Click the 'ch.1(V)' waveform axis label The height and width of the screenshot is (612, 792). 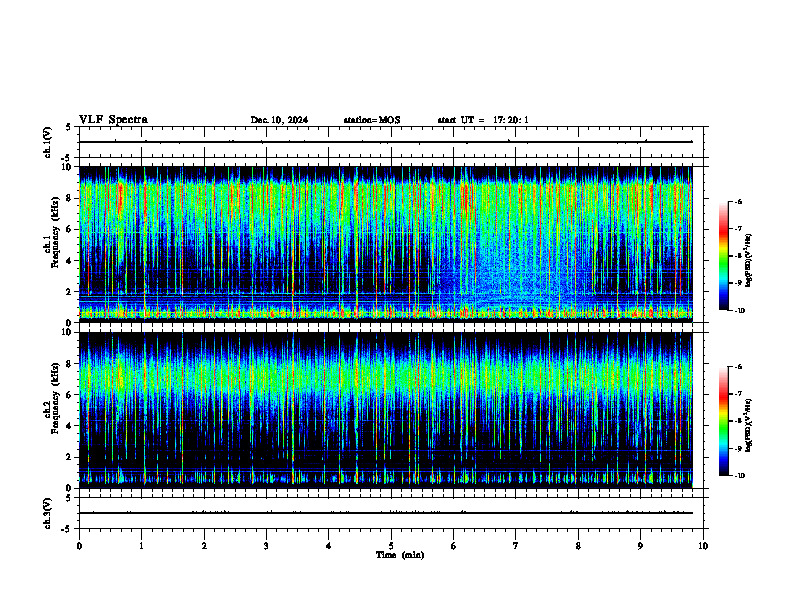pyautogui.click(x=47, y=142)
